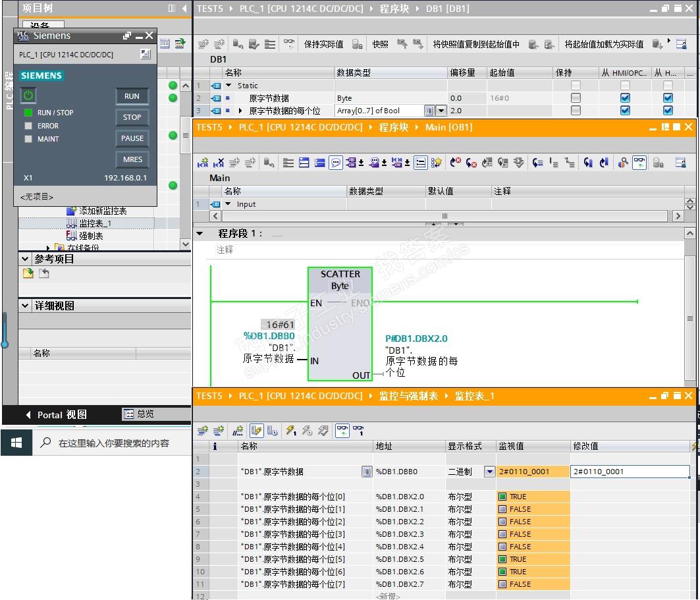Collapse the Static group in DB1
This screenshot has height=600, width=700.
(x=229, y=85)
